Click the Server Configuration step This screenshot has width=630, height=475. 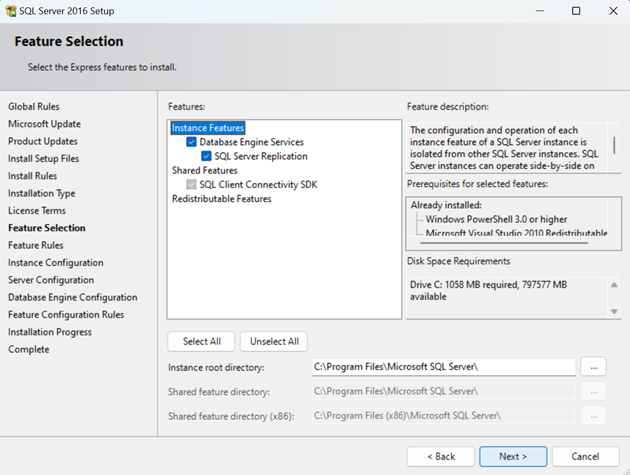pyautogui.click(x=51, y=280)
